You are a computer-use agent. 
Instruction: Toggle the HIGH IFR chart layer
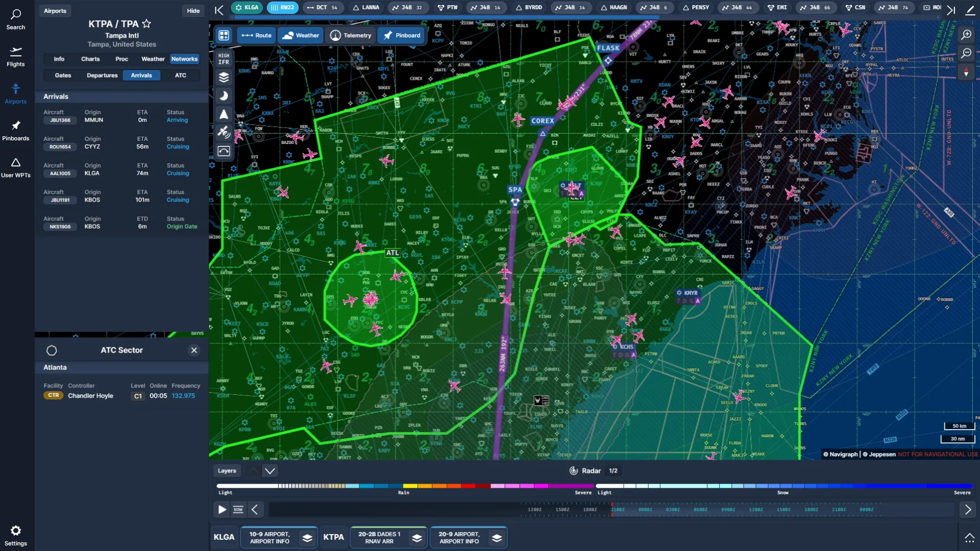click(x=224, y=58)
